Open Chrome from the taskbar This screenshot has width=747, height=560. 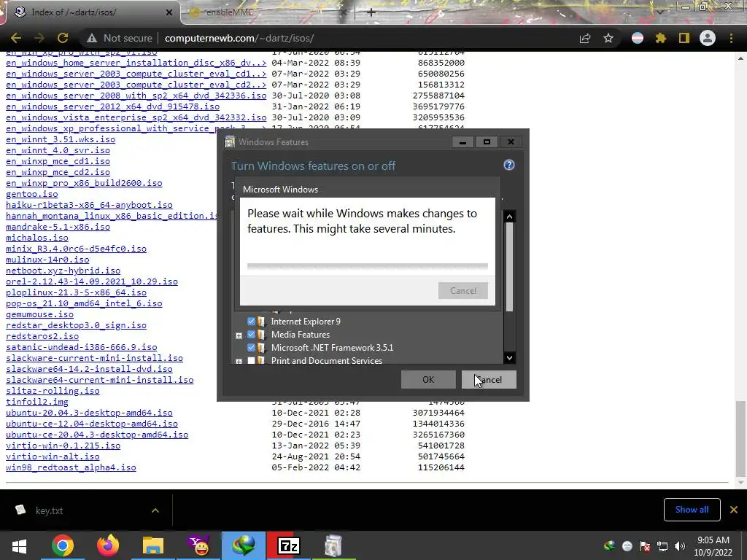pyautogui.click(x=63, y=545)
